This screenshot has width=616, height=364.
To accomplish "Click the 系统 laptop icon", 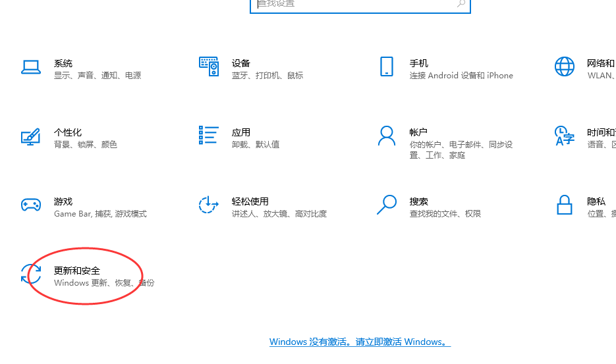I will (31, 66).
